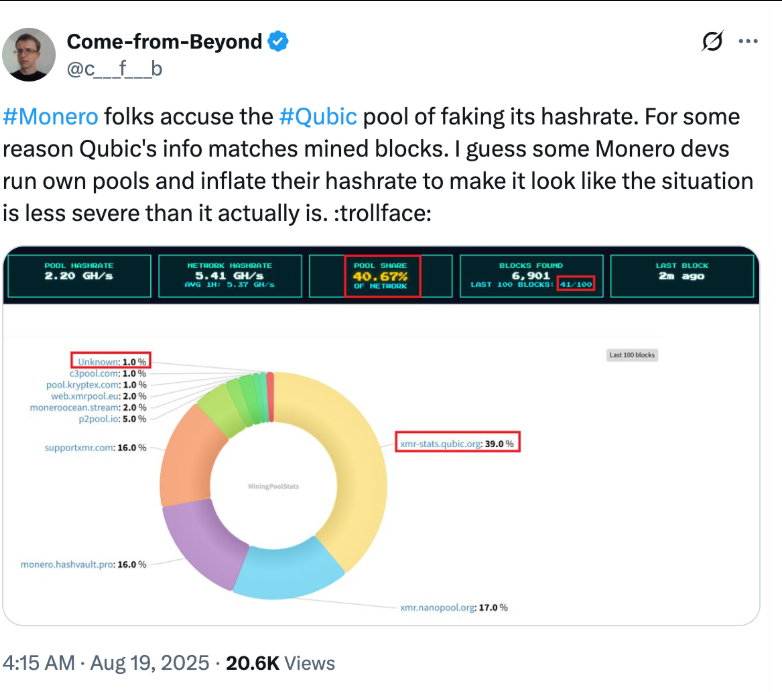Click the Last 100 blocks label
Image resolution: width=782 pixels, height=692 pixels.
[x=633, y=355]
